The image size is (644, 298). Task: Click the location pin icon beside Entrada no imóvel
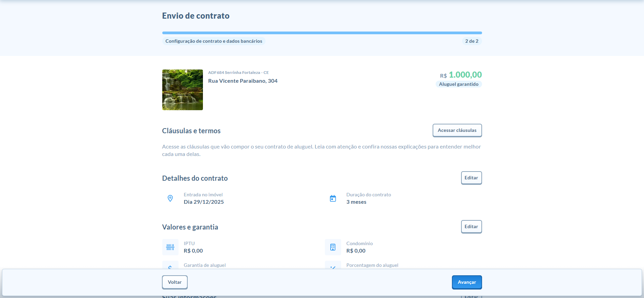(170, 198)
